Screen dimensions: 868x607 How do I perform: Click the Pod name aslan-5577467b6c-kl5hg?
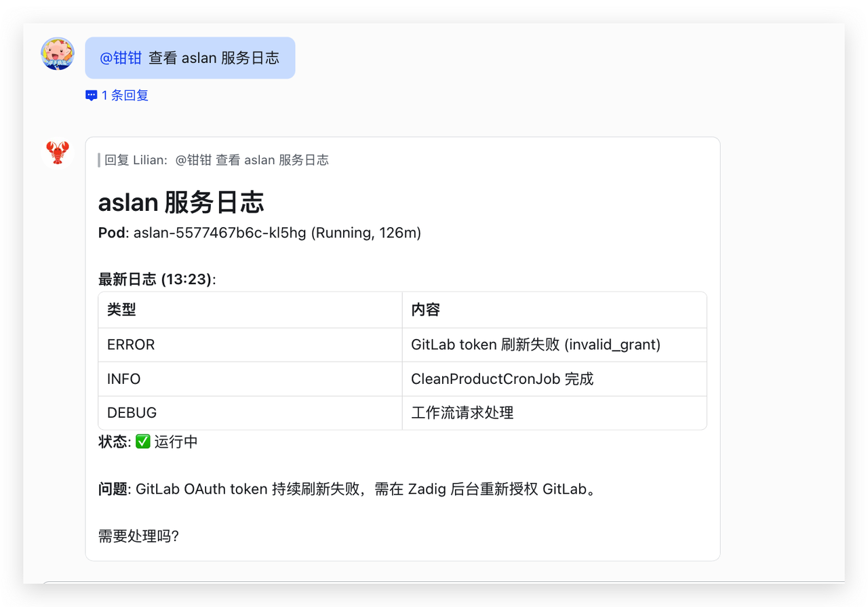[x=220, y=233]
